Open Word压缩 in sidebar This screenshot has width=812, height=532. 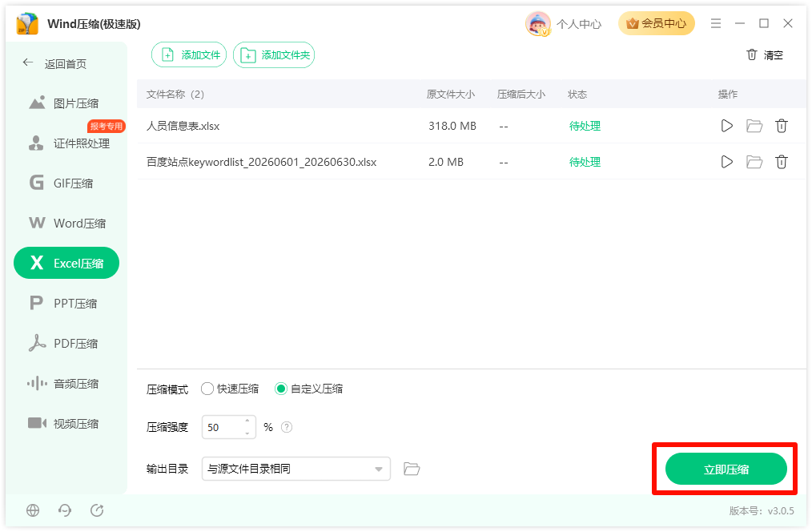coord(66,224)
